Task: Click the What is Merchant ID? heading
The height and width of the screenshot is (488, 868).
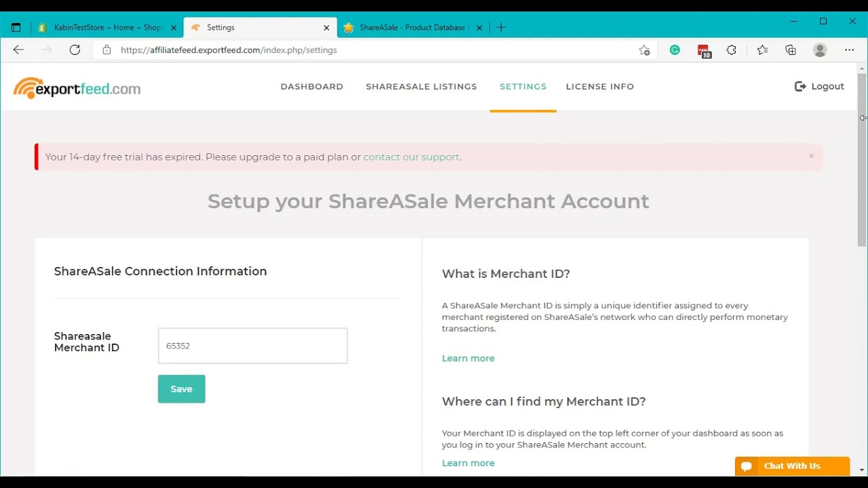Action: click(x=506, y=274)
